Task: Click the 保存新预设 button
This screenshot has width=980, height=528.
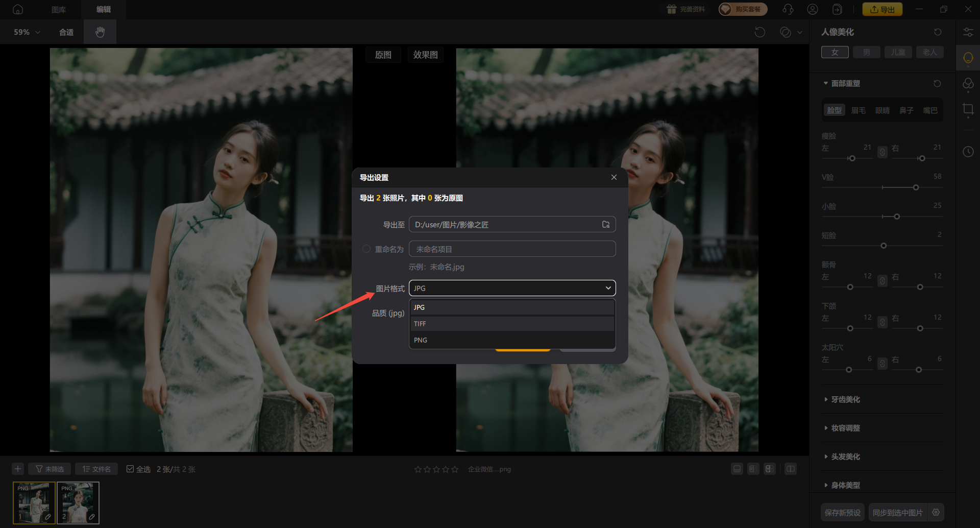Action: coord(842,513)
